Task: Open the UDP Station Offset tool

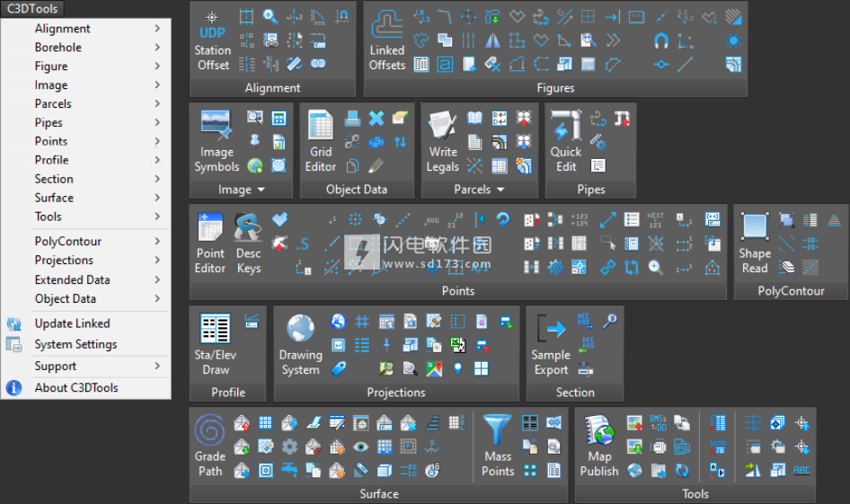Action: click(x=212, y=40)
